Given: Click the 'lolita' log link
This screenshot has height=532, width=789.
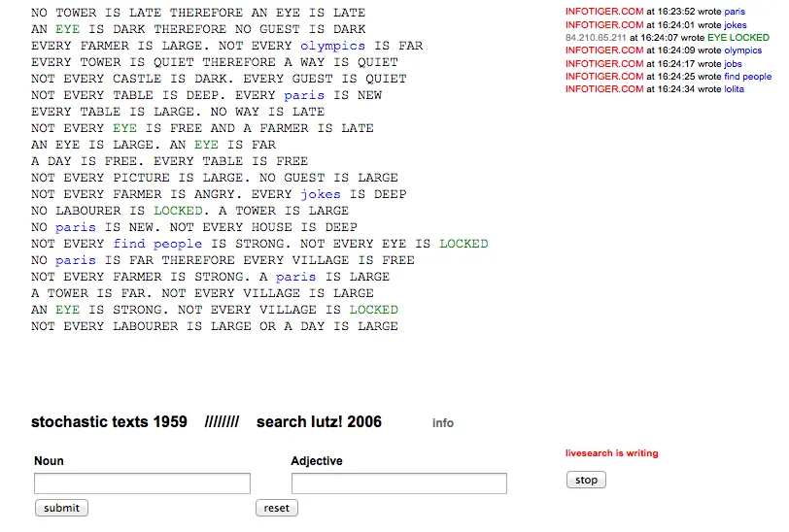Looking at the screenshot, I should pyautogui.click(x=734, y=88).
